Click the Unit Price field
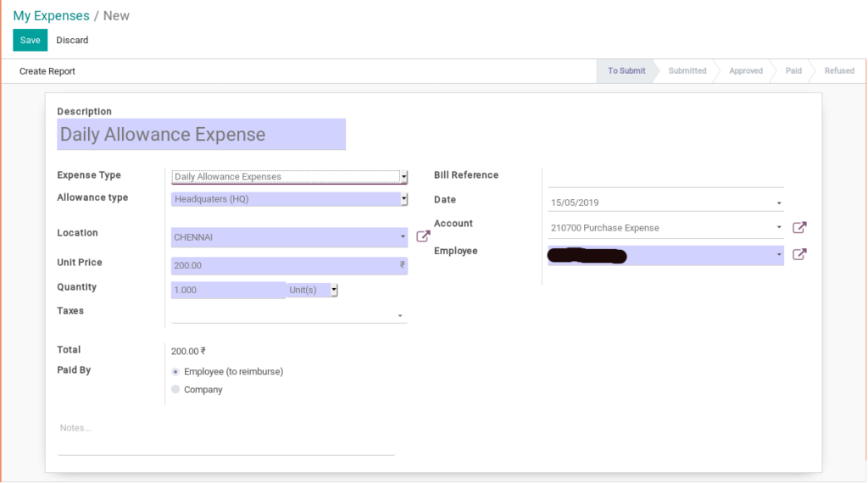Image resolution: width=868 pixels, height=483 pixels. 290,265
